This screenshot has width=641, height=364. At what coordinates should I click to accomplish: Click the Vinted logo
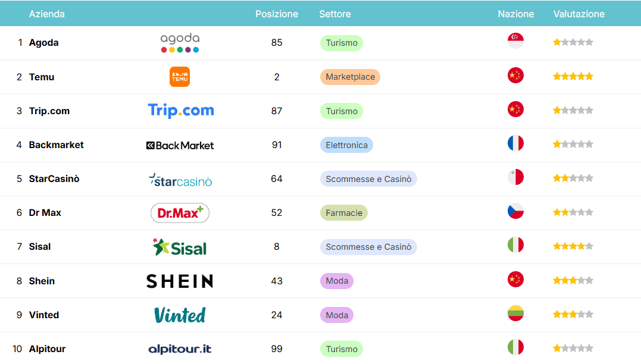point(180,315)
